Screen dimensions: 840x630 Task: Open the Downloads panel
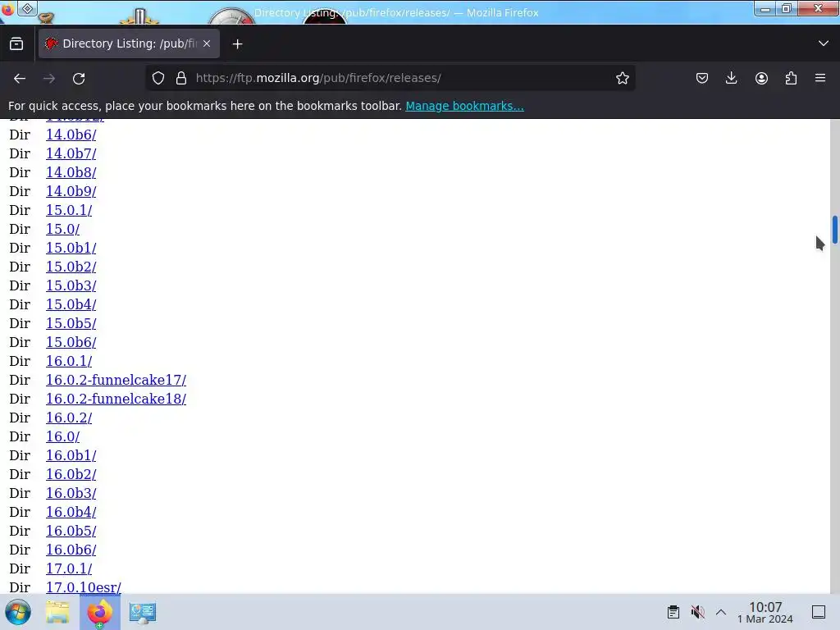click(731, 78)
